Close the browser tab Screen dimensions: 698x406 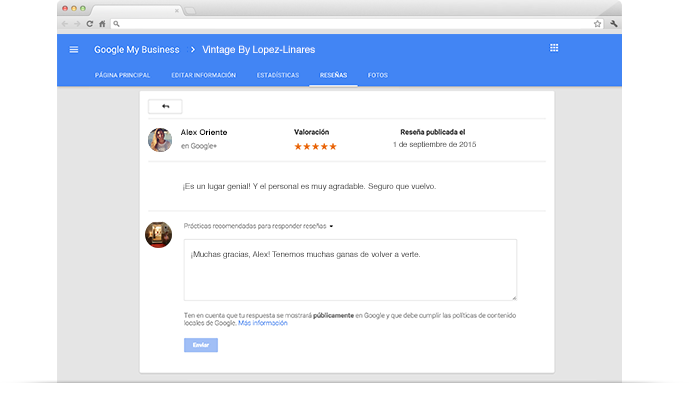coord(177,11)
